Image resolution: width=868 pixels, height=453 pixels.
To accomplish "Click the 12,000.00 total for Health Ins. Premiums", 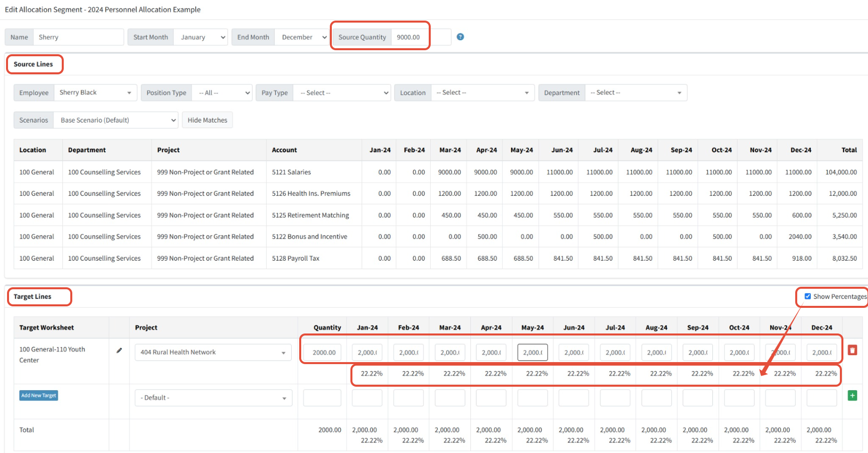I will click(843, 194).
